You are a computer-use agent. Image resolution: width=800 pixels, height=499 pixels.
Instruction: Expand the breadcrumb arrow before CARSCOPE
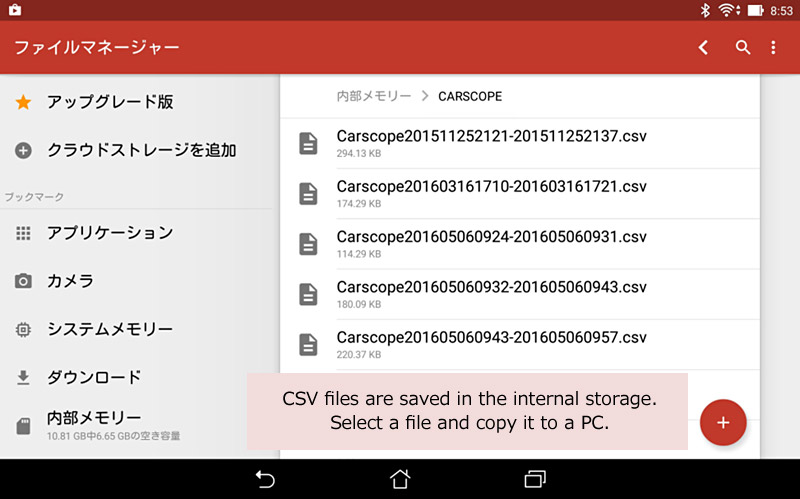point(424,96)
